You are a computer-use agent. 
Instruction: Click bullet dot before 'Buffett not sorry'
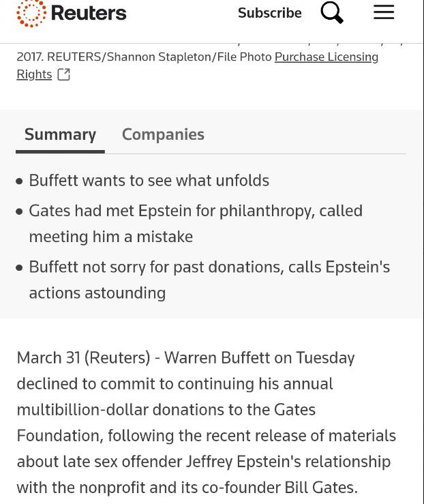[19, 267]
